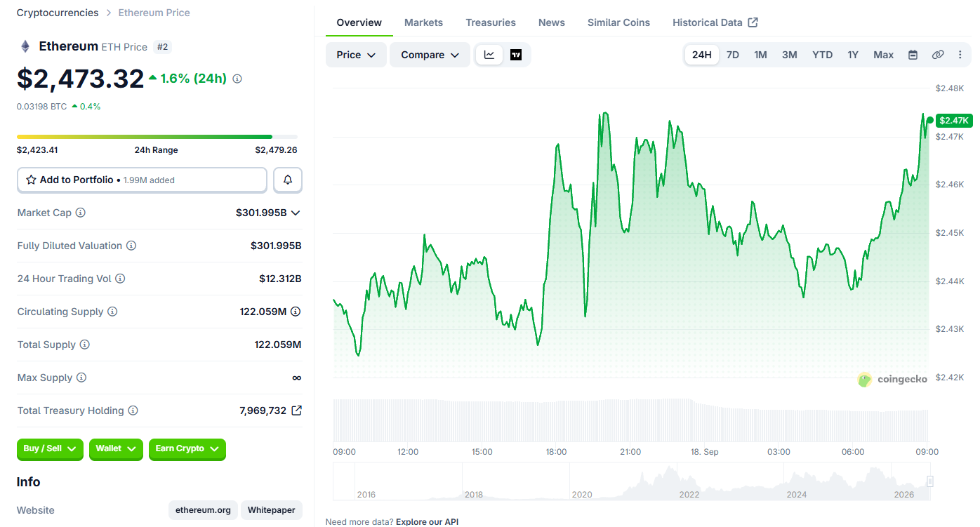980x527 pixels.
Task: Open the Price dropdown
Action: (x=356, y=55)
